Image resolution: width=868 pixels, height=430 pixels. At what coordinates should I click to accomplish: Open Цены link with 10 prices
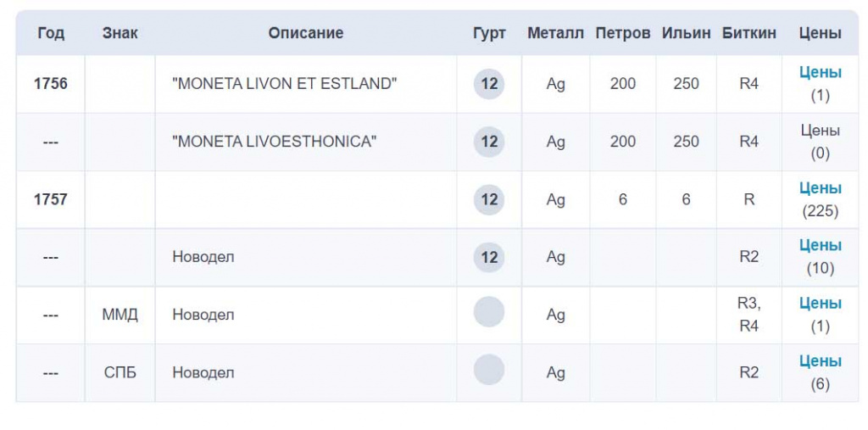820,246
